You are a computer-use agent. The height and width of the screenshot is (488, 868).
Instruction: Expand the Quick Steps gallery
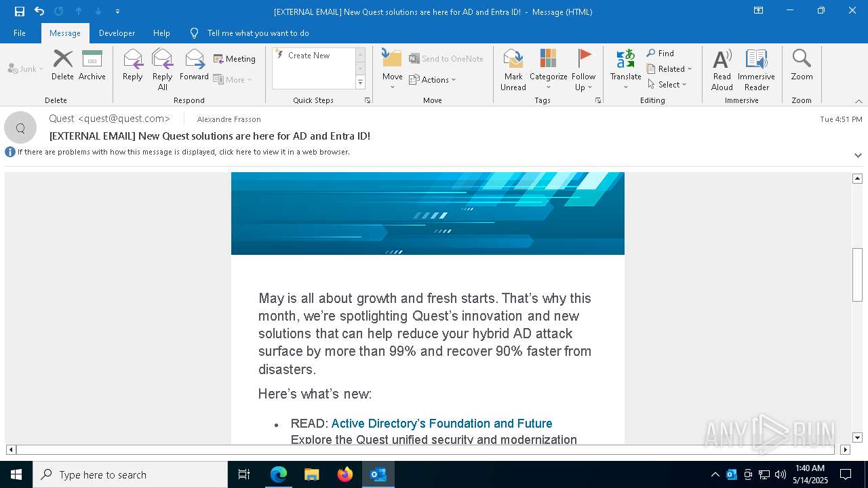click(x=360, y=83)
